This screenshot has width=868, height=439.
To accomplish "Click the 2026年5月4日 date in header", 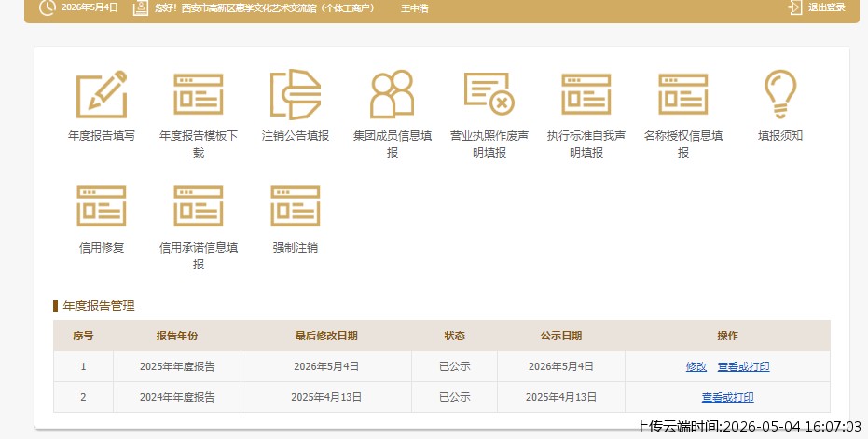I will click(90, 7).
